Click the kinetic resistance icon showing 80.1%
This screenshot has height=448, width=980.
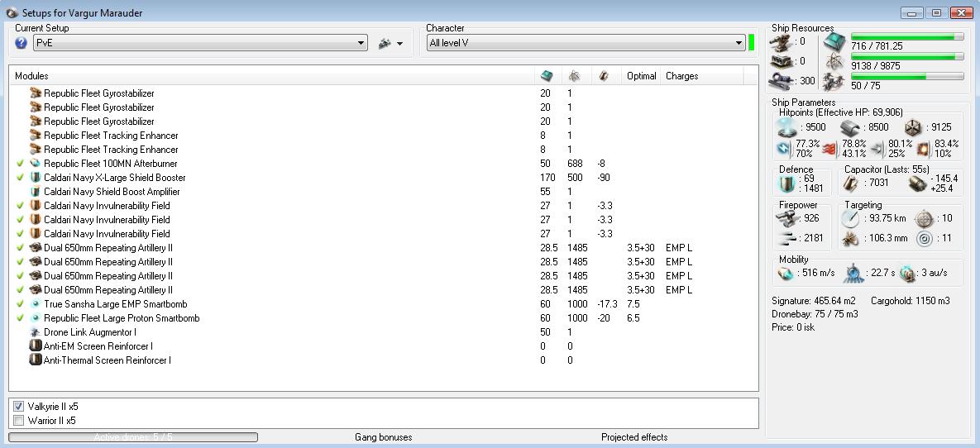877,149
